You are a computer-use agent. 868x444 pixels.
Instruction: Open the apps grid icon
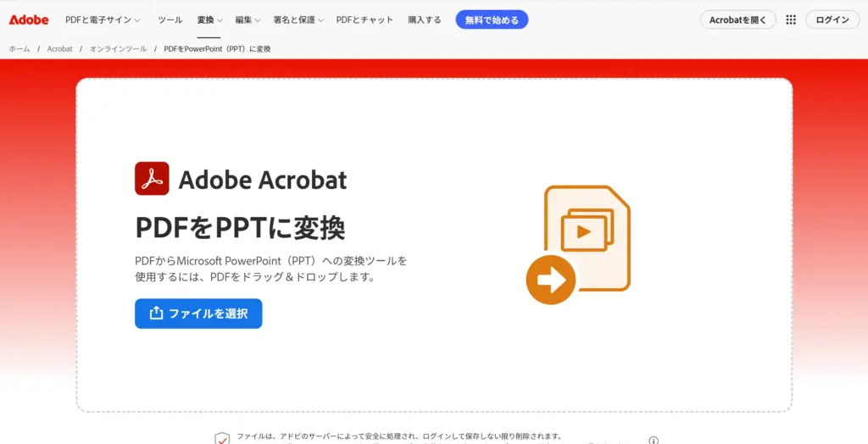click(791, 20)
